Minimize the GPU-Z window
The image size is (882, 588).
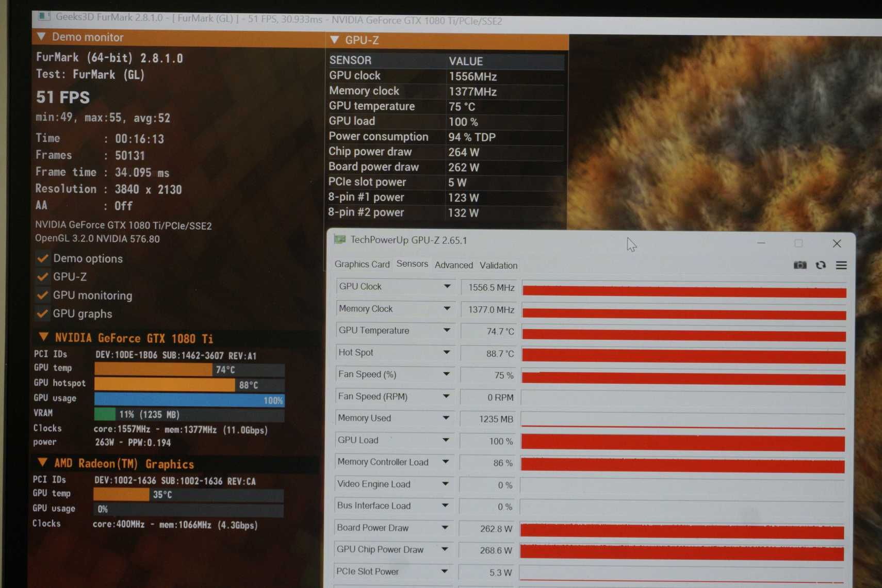[761, 242]
